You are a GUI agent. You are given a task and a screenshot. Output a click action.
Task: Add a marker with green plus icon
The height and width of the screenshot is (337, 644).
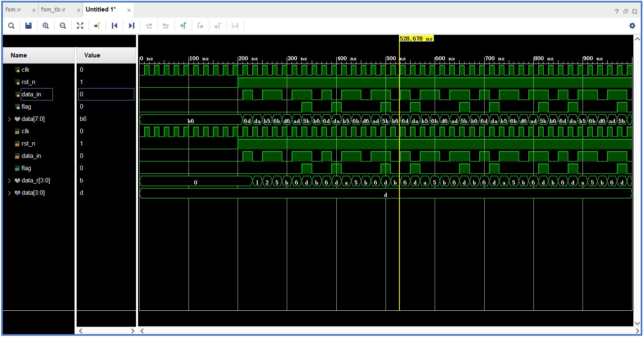[x=183, y=26]
